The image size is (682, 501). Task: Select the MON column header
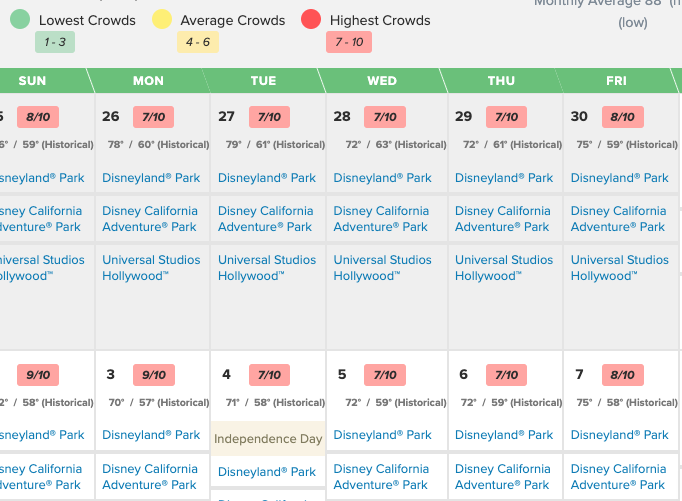148,80
